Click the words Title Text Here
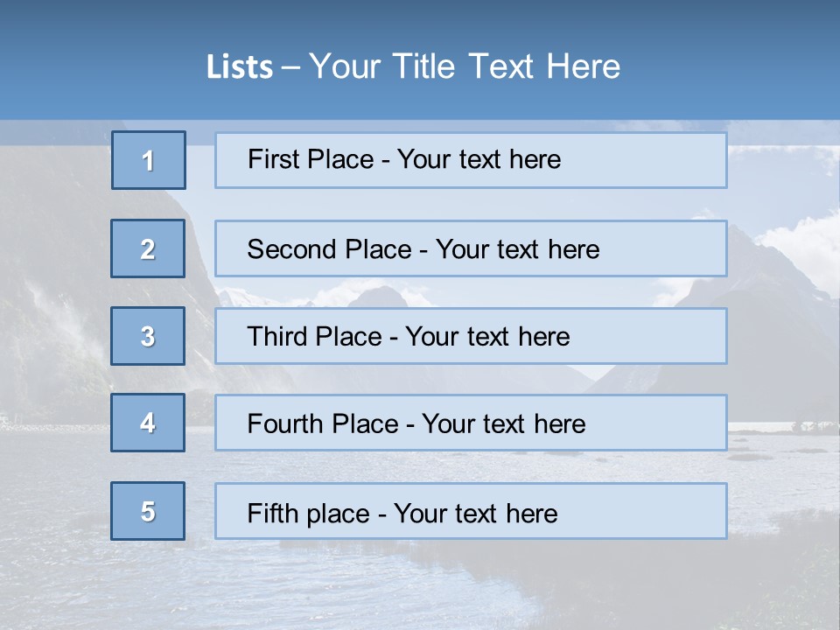 click(x=507, y=66)
